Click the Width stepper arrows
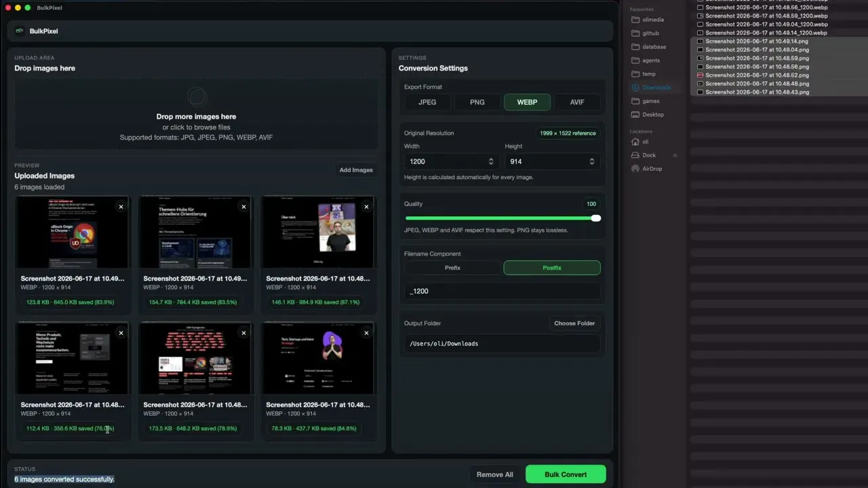The width and height of the screenshot is (868, 488). [x=491, y=161]
